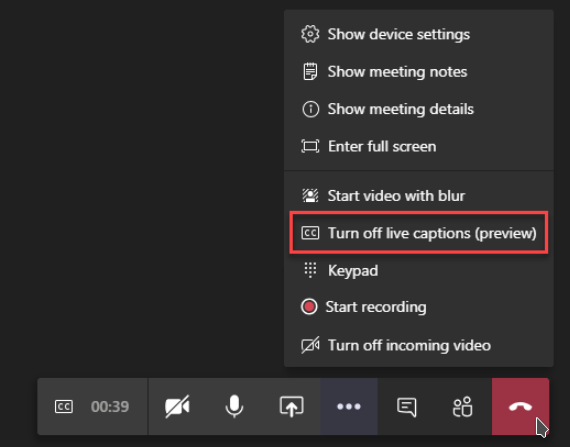The height and width of the screenshot is (447, 570).
Task: Click the CC icon beside the call timer
Action: [x=64, y=406]
